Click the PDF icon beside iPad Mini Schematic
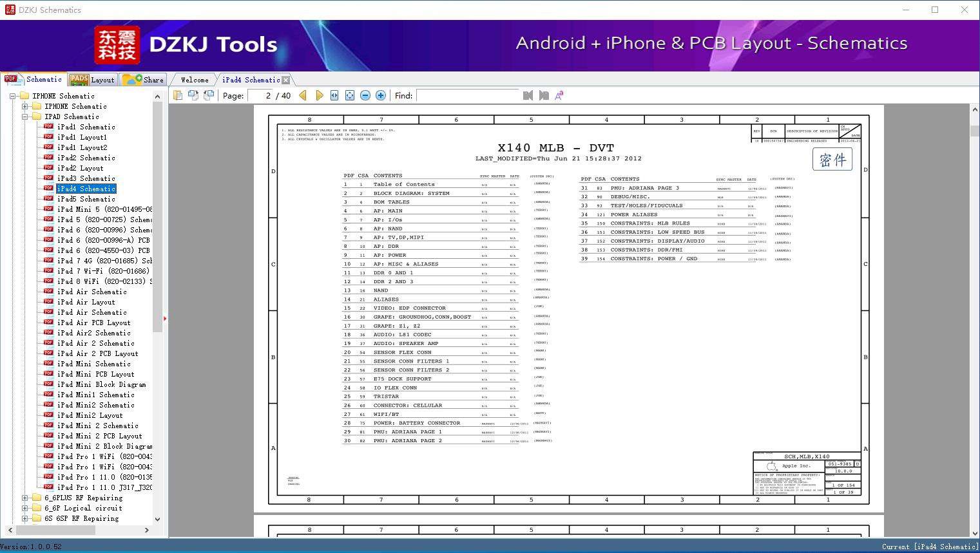The width and height of the screenshot is (980, 553). pos(48,364)
